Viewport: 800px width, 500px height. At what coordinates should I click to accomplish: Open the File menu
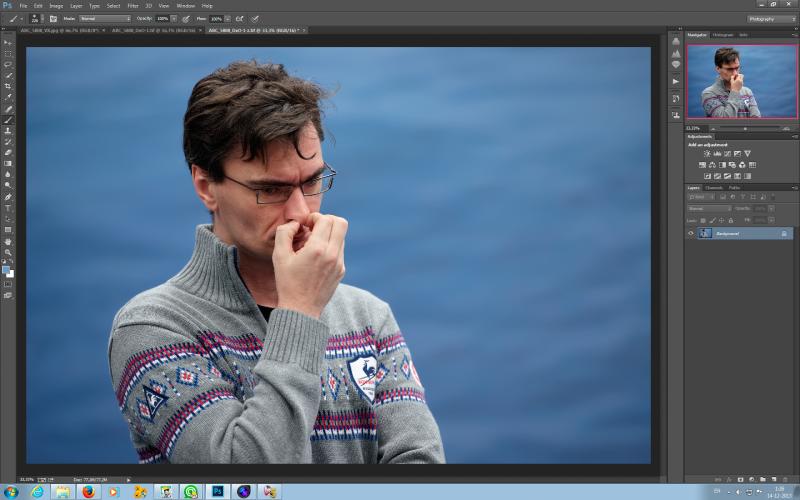click(23, 6)
